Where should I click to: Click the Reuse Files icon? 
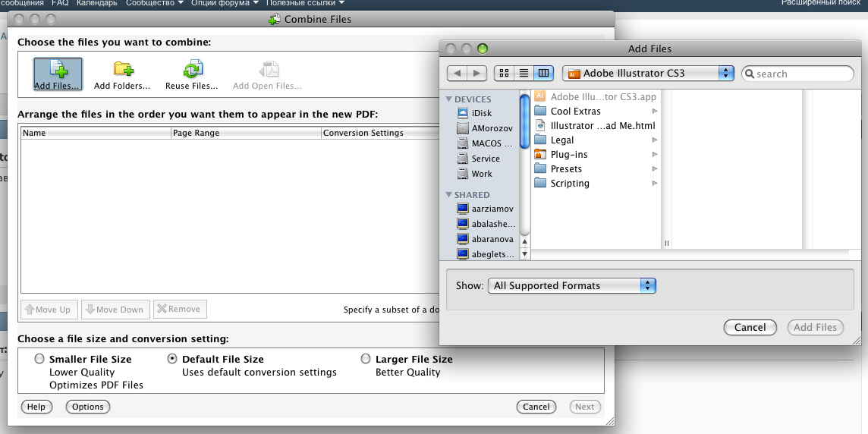click(x=191, y=74)
